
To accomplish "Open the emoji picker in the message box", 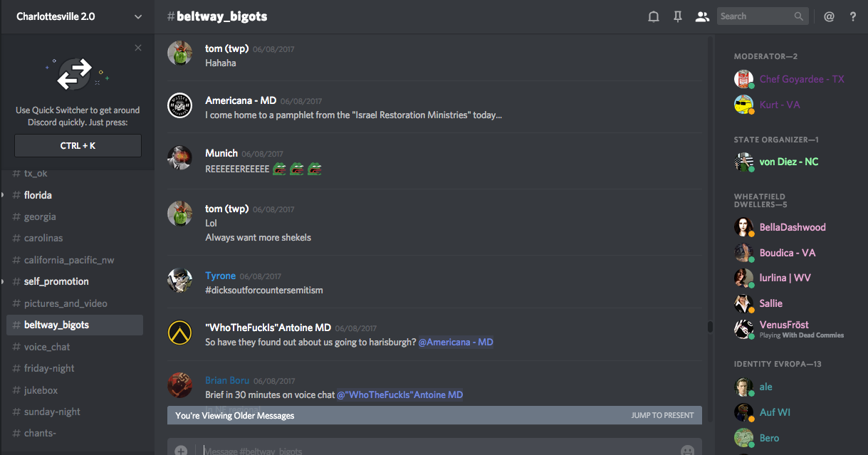I will tap(687, 450).
